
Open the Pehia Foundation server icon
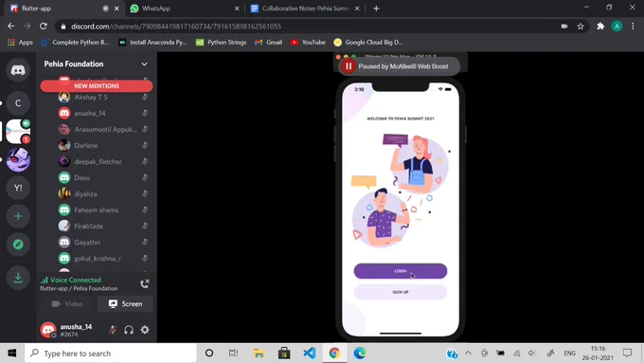point(18,131)
